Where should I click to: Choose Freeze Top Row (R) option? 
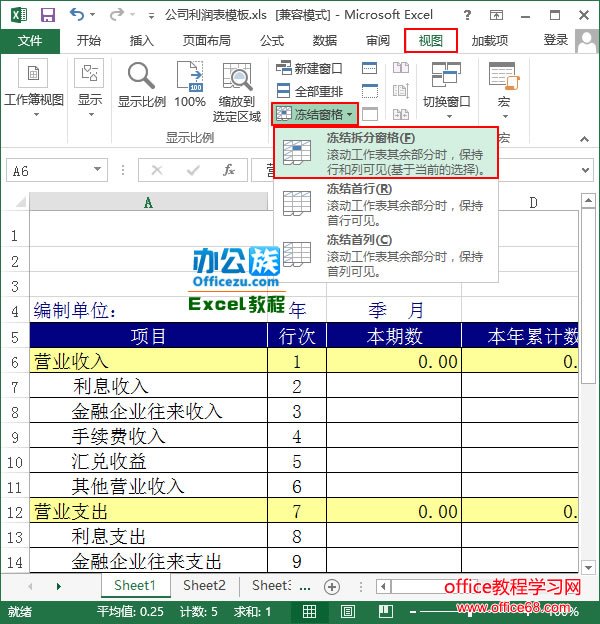[386, 204]
